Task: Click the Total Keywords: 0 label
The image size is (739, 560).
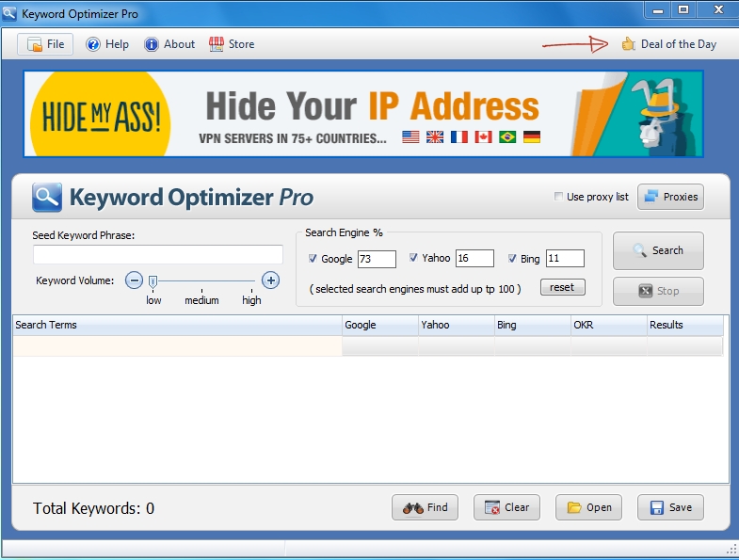Action: pyautogui.click(x=93, y=508)
